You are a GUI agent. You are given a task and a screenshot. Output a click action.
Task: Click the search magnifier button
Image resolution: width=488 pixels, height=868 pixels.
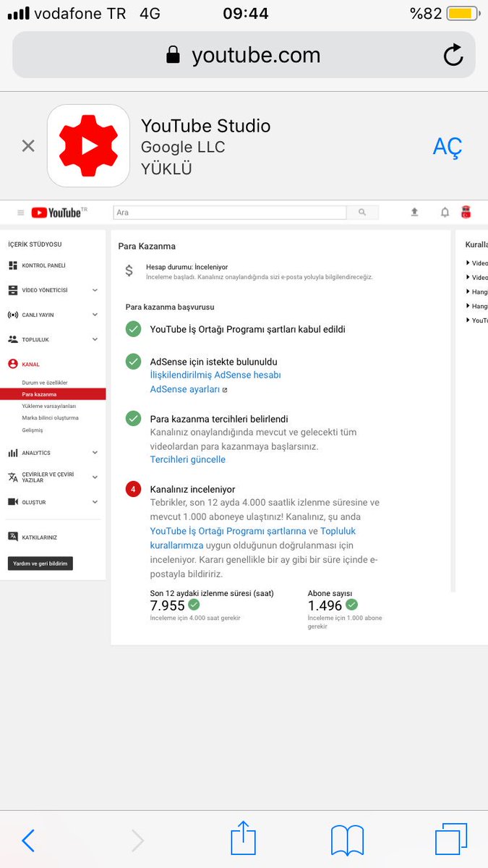tap(362, 213)
